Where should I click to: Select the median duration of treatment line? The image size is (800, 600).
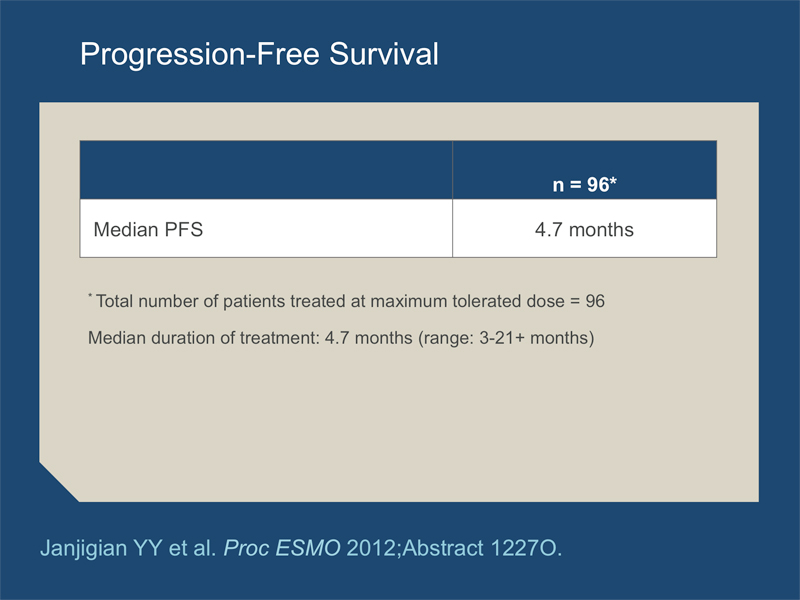[x=341, y=338]
